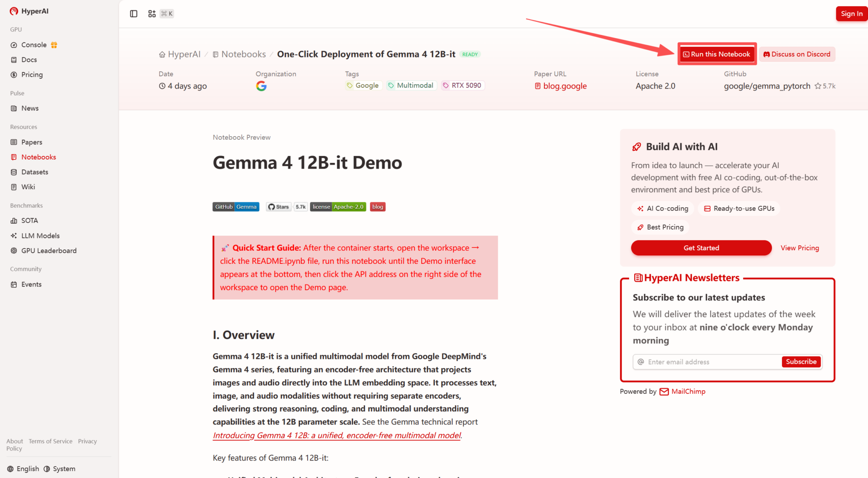This screenshot has width=868, height=478.
Task: Click the Console gift icon
Action: click(x=54, y=45)
